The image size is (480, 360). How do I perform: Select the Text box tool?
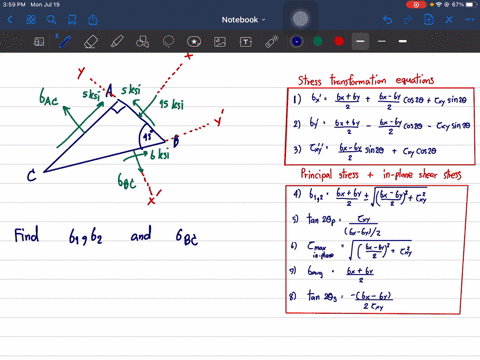point(246,42)
